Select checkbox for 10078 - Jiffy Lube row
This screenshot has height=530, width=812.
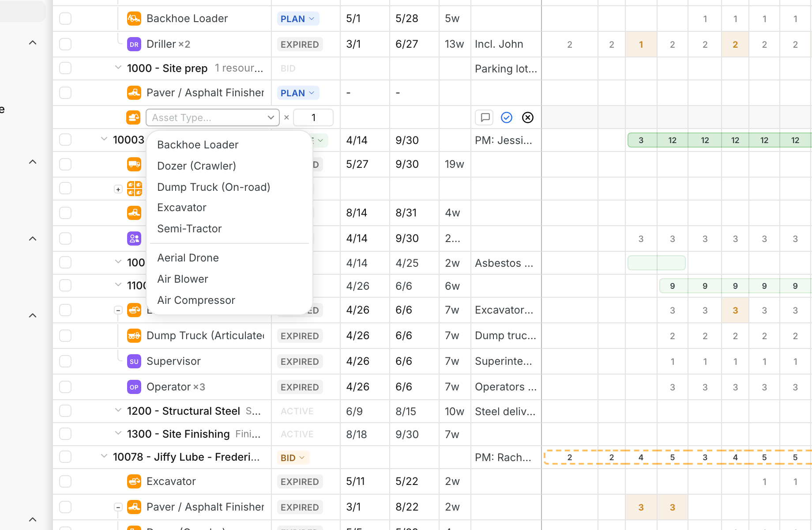click(x=65, y=457)
